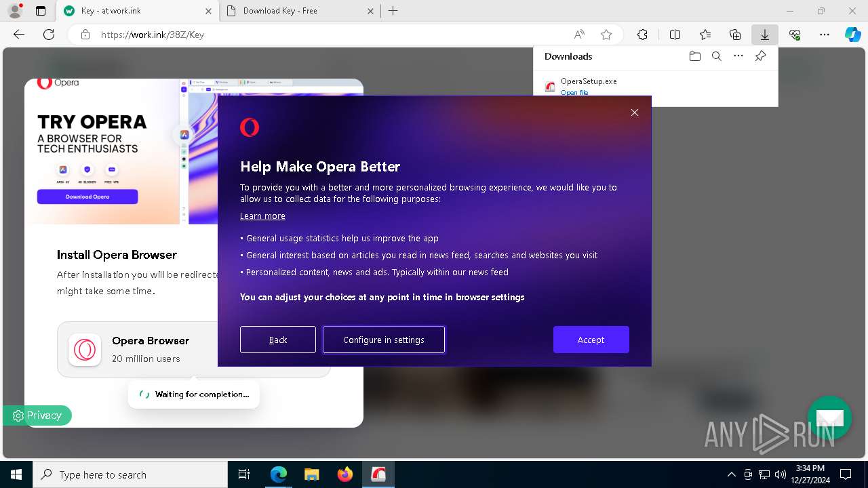The width and height of the screenshot is (868, 488).
Task: Open the Collections icon
Action: pyautogui.click(x=735, y=35)
